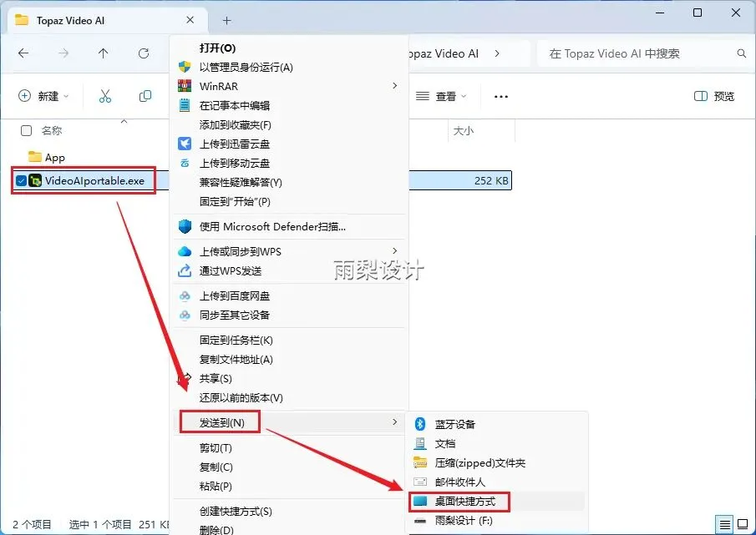Click the 名称 column header
This screenshot has width=756, height=535.
[52, 130]
